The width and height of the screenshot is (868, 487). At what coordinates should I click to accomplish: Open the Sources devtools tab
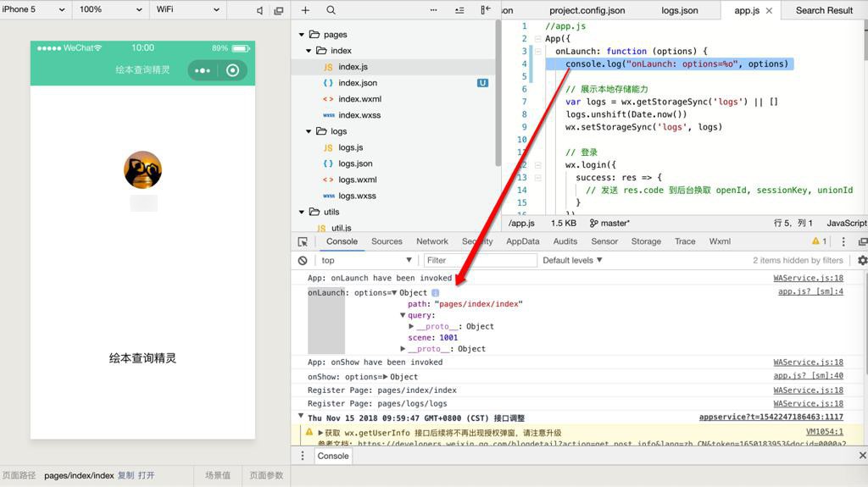(x=387, y=241)
